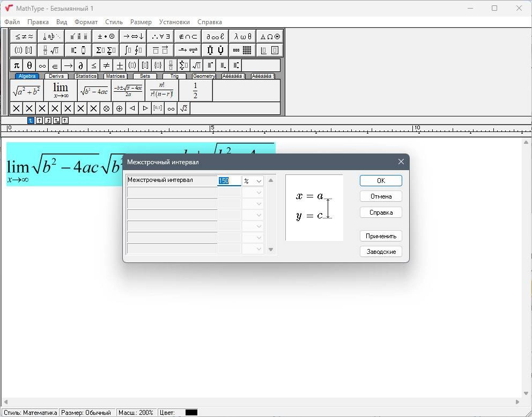Open the set theory symbols palette (∉ ∩ ⊂)
Viewport: 532px width, 417px height.
click(188, 36)
